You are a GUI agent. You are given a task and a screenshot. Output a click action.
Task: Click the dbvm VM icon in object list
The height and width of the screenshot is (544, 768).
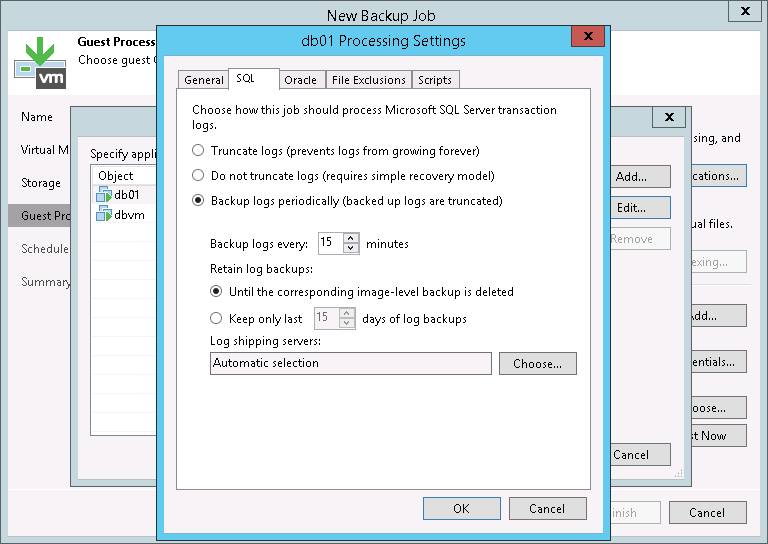pos(103,214)
